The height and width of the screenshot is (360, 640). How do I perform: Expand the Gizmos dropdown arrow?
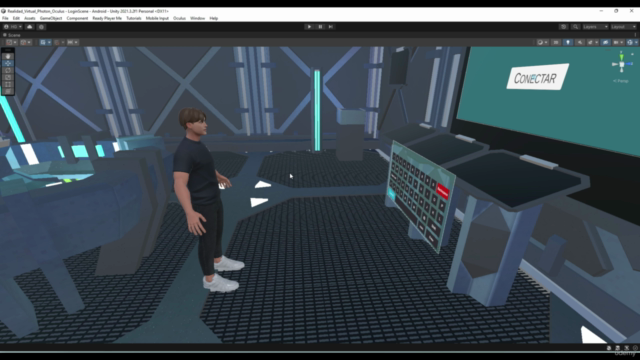point(636,42)
